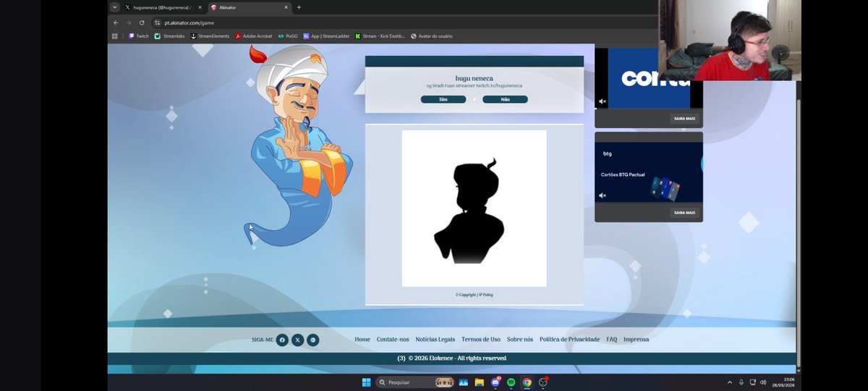Open network settings tray icon

pyautogui.click(x=752, y=382)
